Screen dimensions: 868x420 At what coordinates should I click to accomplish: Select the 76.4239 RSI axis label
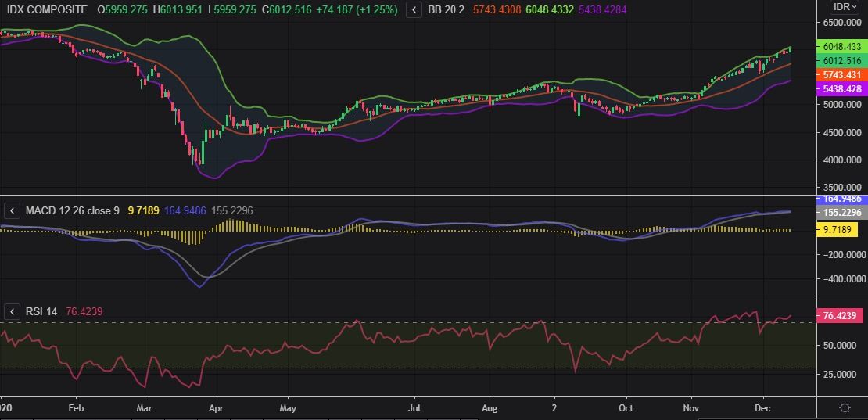click(x=839, y=316)
